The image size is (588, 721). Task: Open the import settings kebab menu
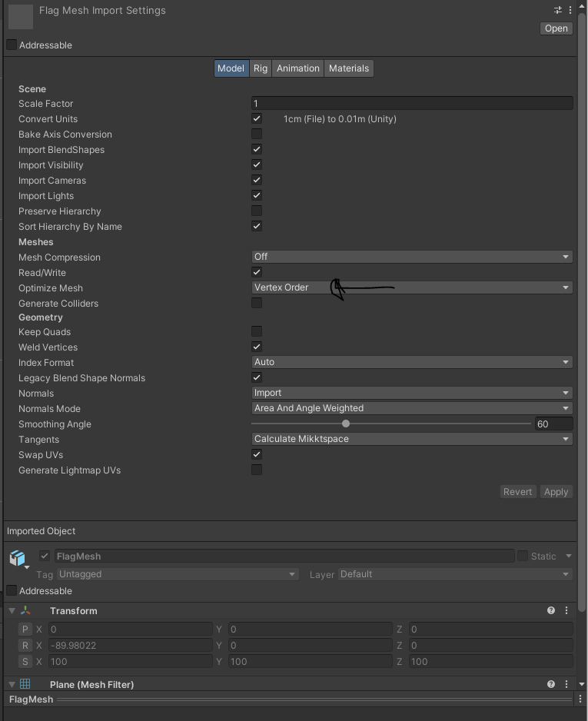(569, 10)
